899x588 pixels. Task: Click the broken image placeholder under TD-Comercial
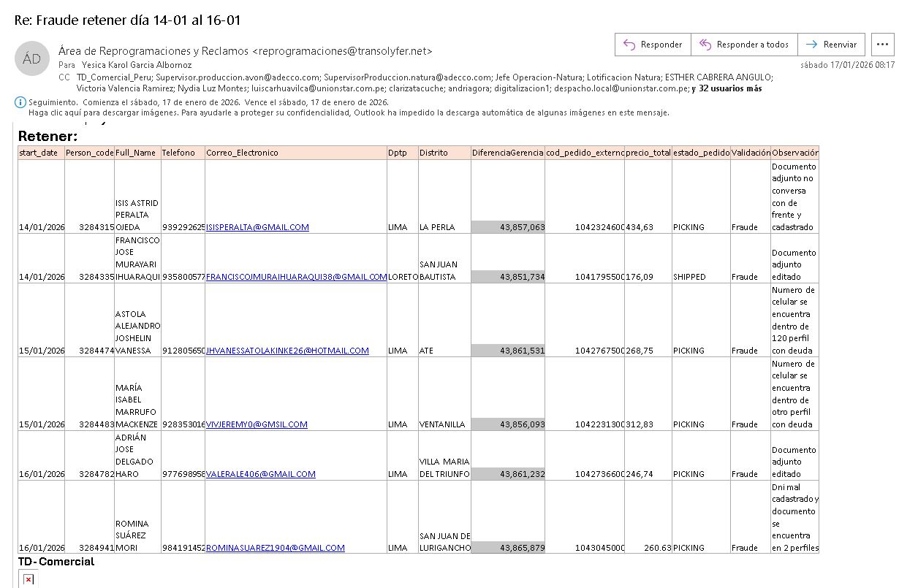point(28,579)
